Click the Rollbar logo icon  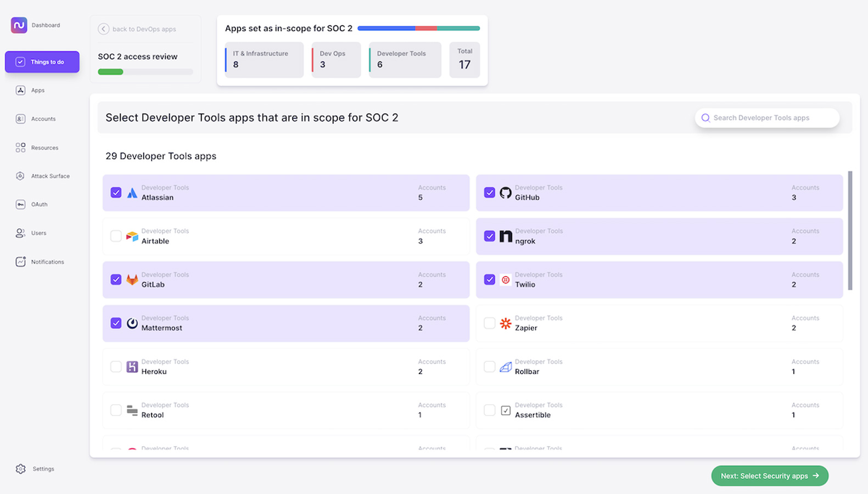click(x=506, y=367)
